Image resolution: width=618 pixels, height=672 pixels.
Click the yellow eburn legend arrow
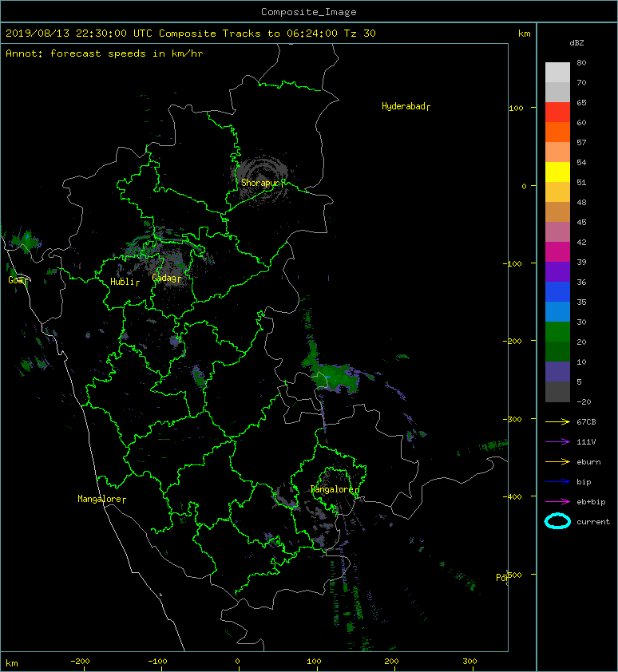tap(557, 461)
